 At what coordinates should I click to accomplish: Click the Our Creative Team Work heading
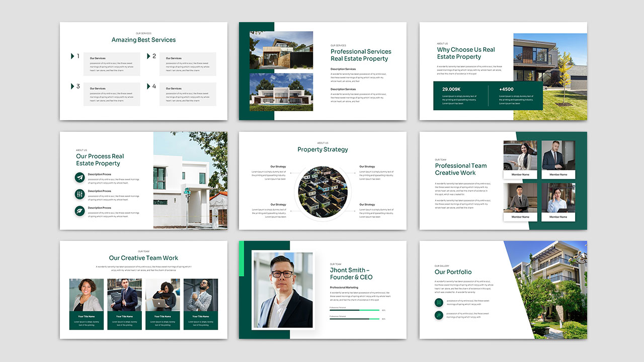(x=143, y=258)
